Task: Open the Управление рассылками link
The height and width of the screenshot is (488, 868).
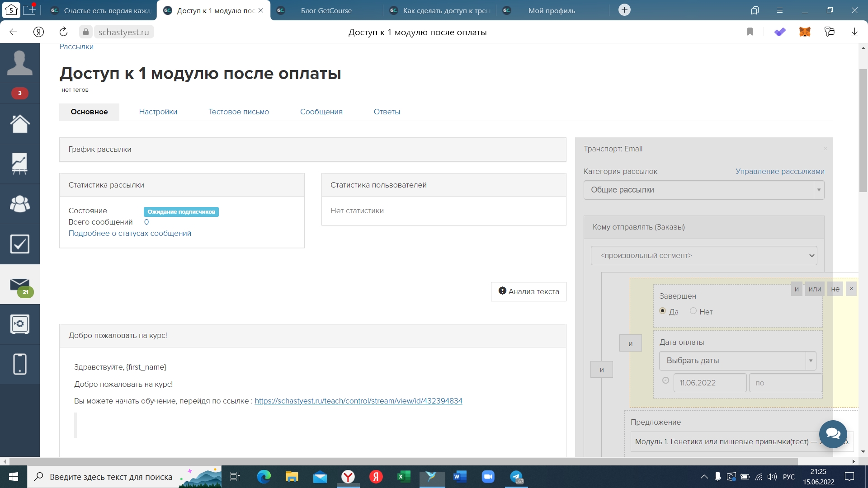Action: coord(779,171)
